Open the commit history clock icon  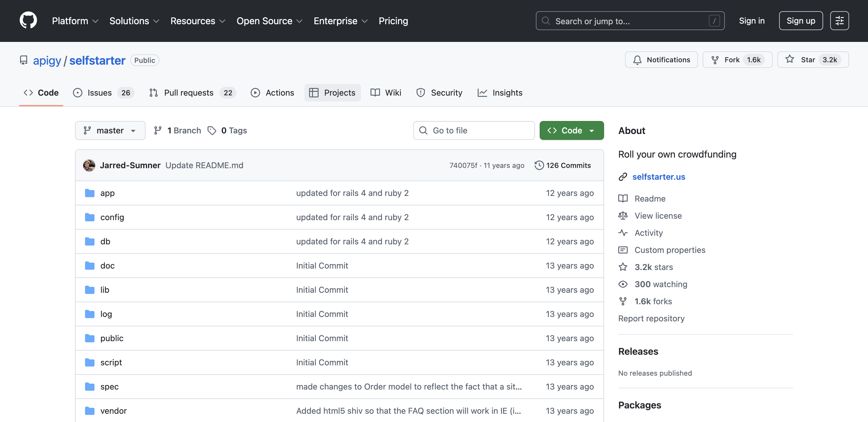539,165
